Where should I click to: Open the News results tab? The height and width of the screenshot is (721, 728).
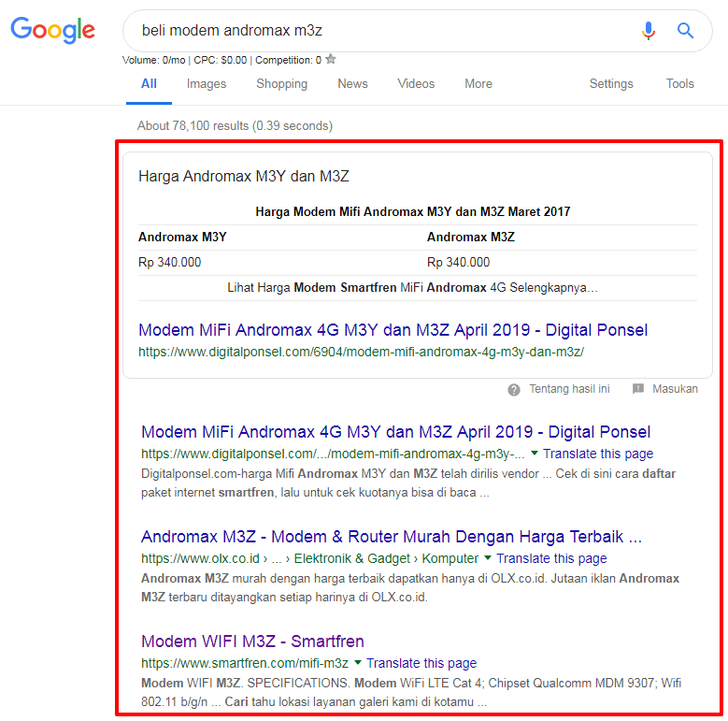tap(352, 83)
